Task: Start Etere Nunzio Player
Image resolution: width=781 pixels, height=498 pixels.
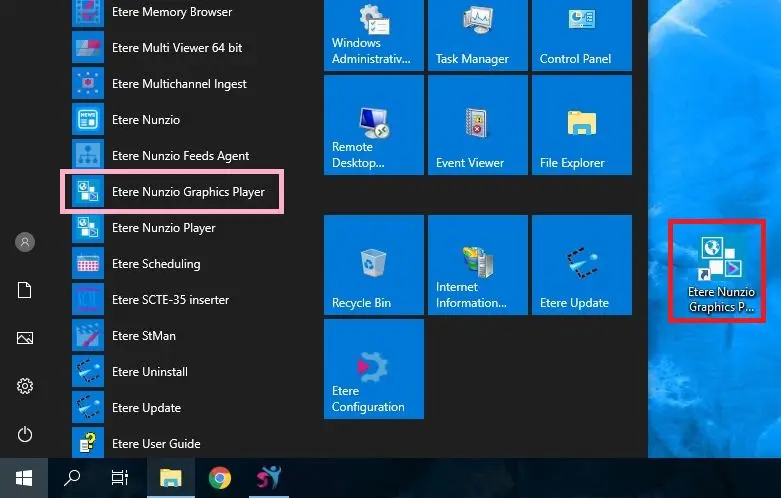Action: pyautogui.click(x=163, y=228)
